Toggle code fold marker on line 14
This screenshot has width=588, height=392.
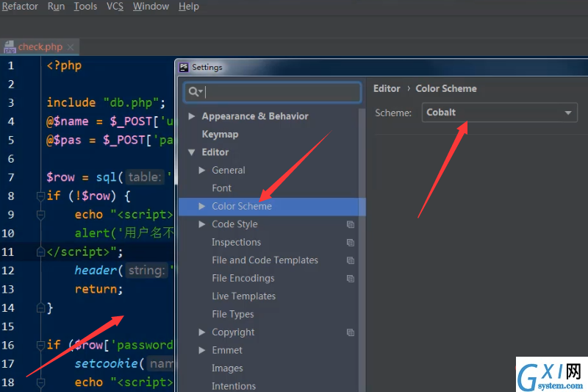(40, 308)
